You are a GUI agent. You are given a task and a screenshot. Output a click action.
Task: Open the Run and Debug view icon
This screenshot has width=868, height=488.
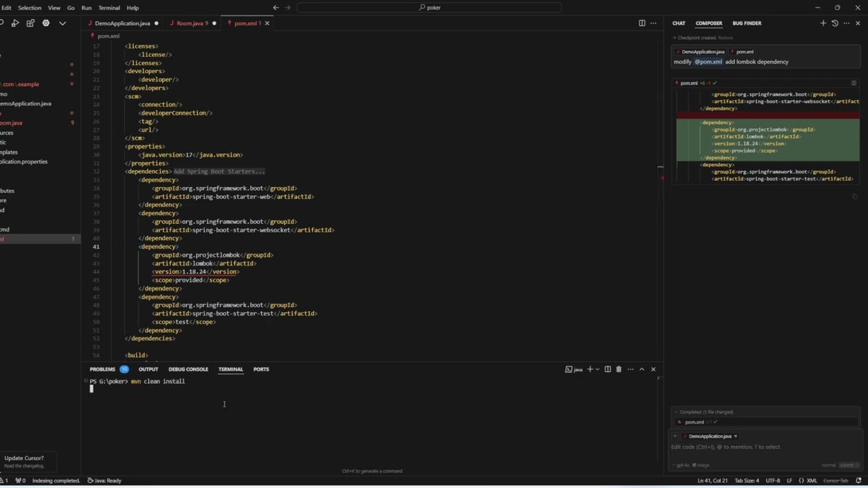[x=15, y=23]
